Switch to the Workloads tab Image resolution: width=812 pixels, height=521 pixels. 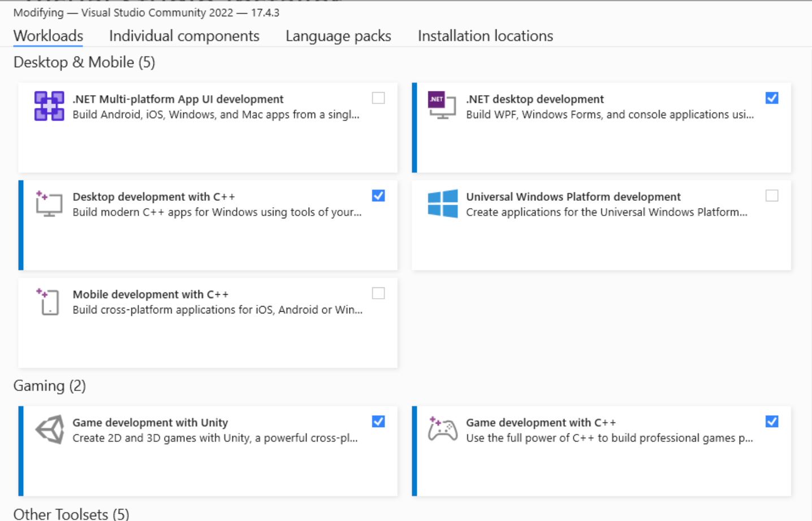coord(48,36)
